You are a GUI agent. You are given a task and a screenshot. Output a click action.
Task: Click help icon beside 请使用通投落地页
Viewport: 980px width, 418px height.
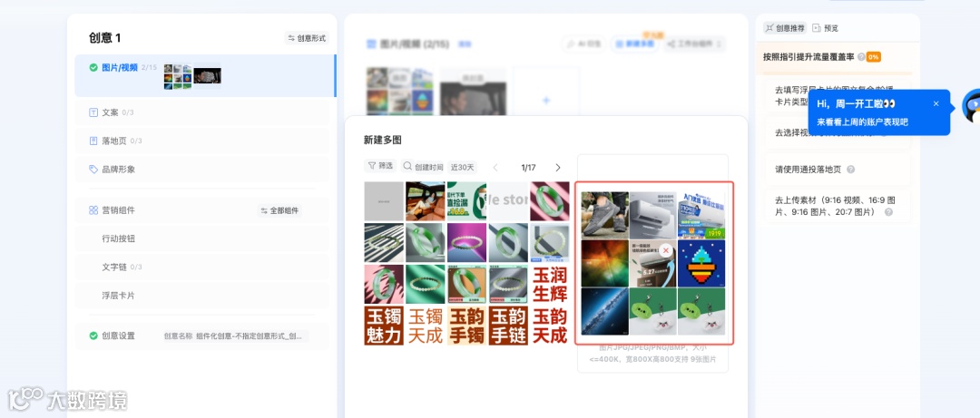tap(850, 170)
